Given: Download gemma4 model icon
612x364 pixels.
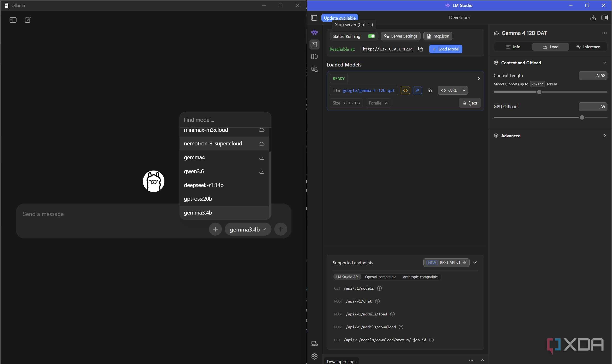Looking at the screenshot, I should (262, 157).
